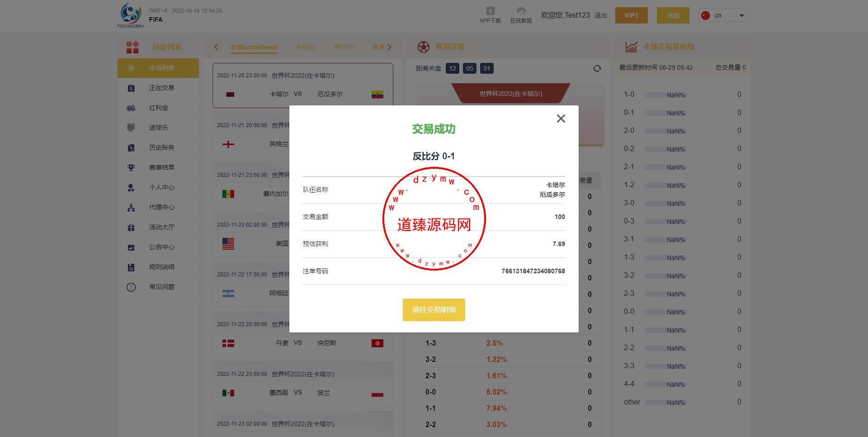Click the order number 766131847234080768

pyautogui.click(x=533, y=271)
